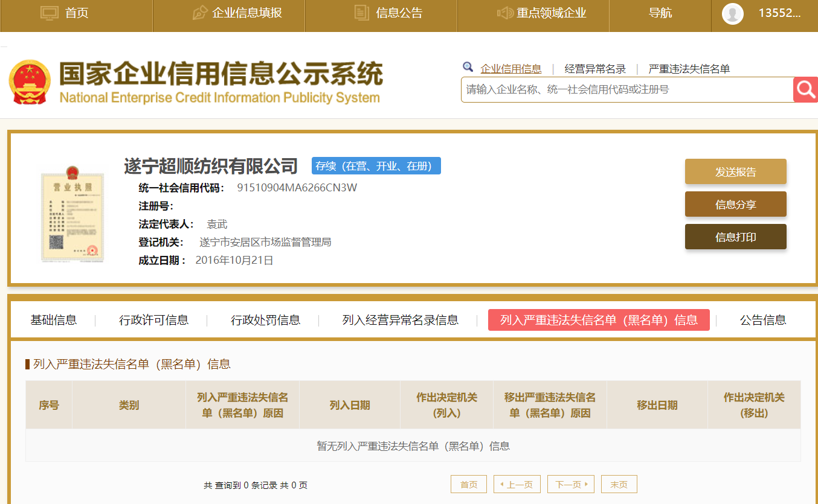Viewport: 818px width, 504px height.
Task: Click the 信息打印 button
Action: coord(736,237)
